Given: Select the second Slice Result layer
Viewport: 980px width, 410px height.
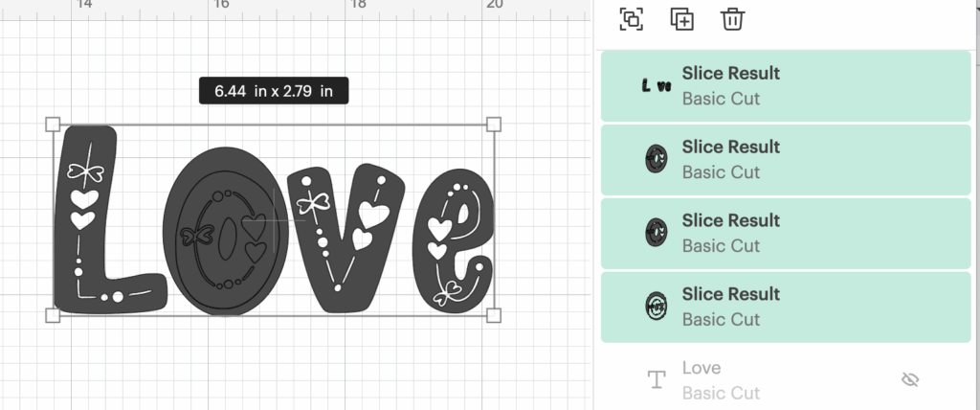Looking at the screenshot, I should pos(786,160).
